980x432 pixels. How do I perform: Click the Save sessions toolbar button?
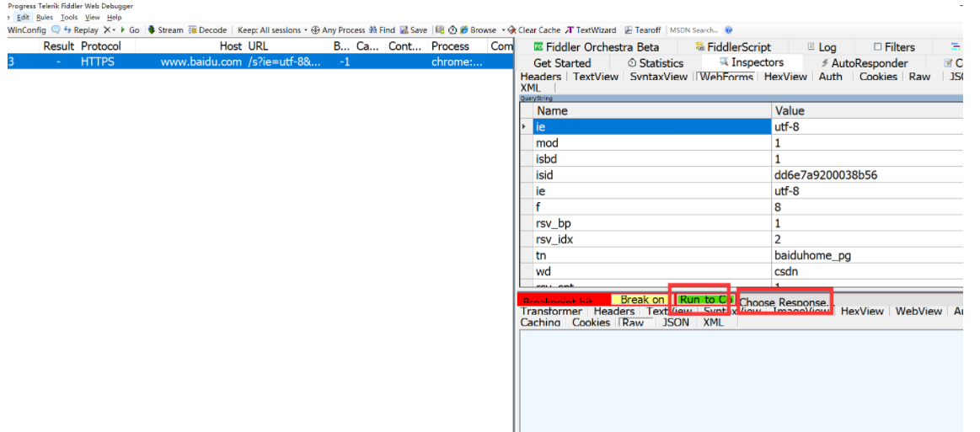(414, 30)
